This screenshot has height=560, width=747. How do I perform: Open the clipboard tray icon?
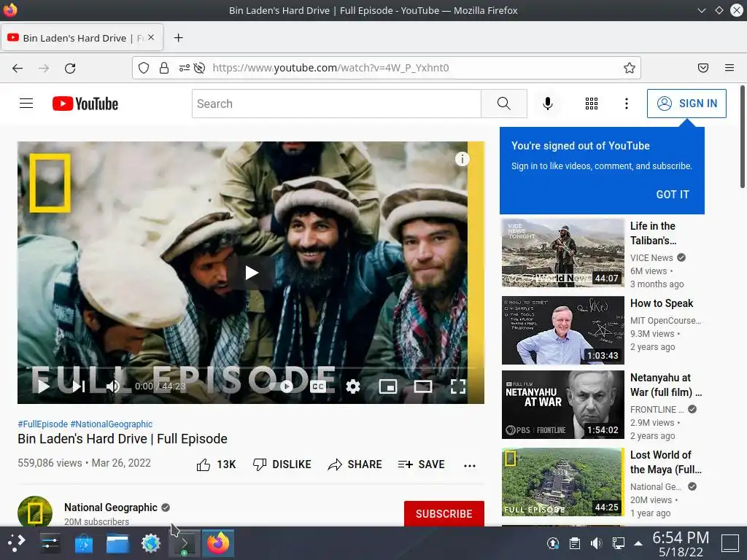click(x=575, y=542)
